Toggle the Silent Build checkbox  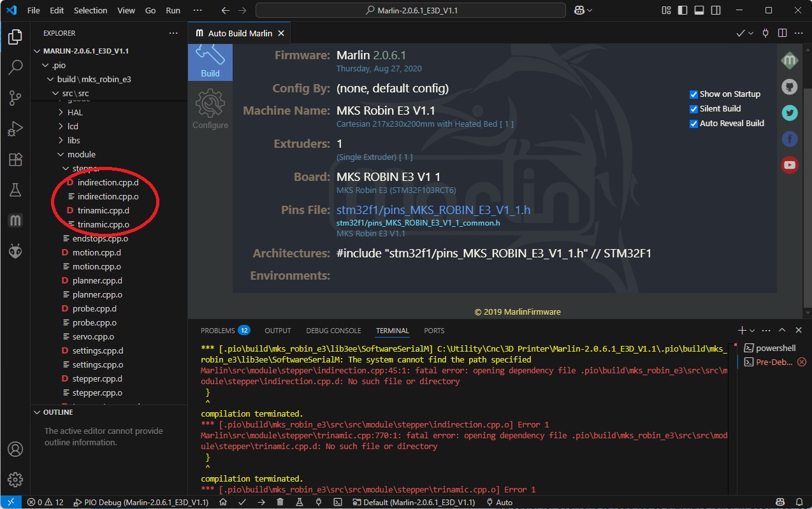pyautogui.click(x=693, y=108)
